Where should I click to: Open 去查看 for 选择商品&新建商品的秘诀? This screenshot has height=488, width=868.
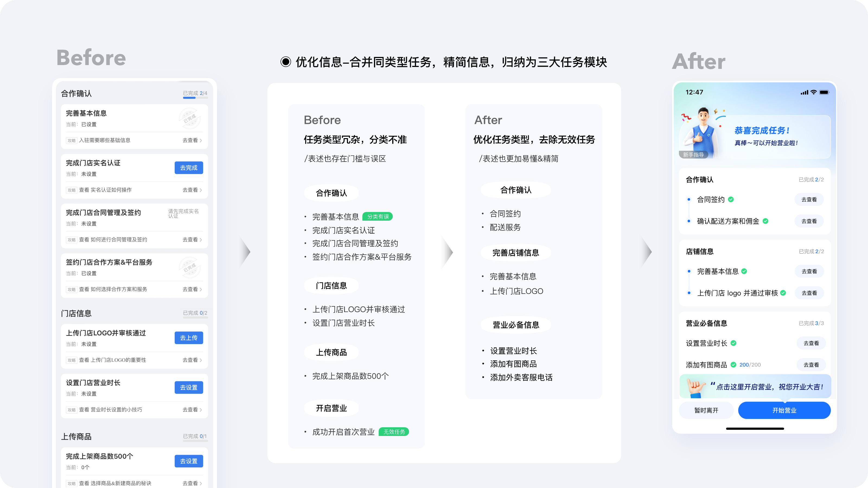(x=192, y=483)
